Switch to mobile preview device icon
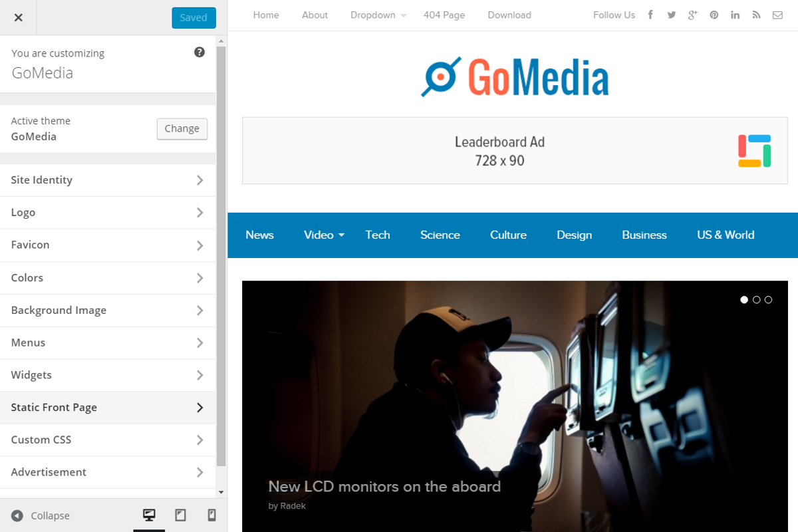This screenshot has width=798, height=532. pyautogui.click(x=211, y=515)
